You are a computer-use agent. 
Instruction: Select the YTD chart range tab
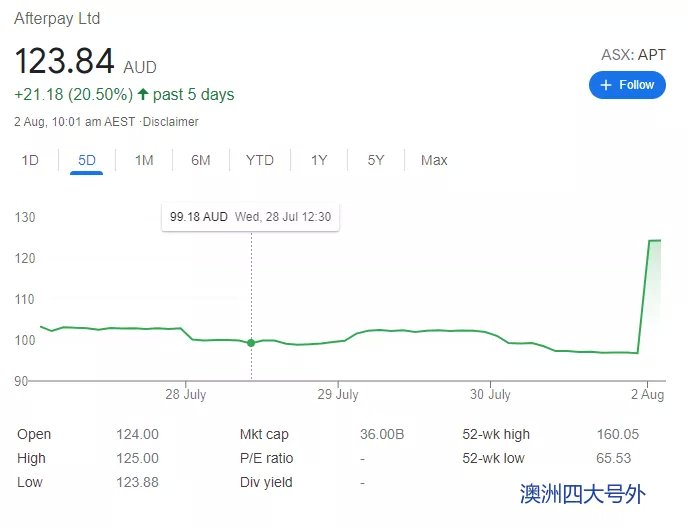pyautogui.click(x=260, y=160)
